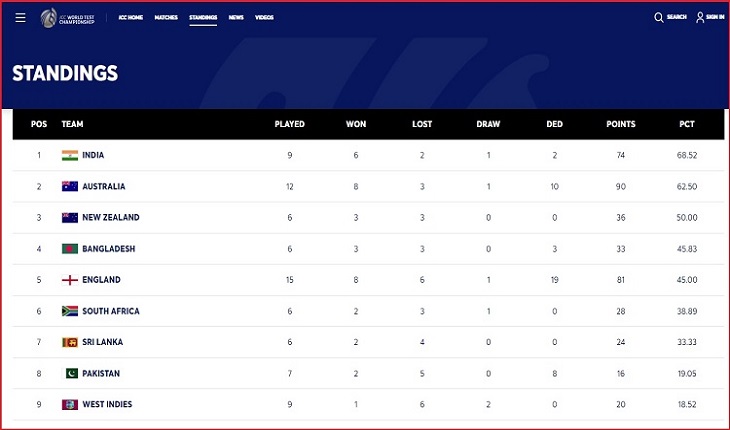This screenshot has width=730, height=430.
Task: Click the search magnifier icon
Action: pos(658,18)
